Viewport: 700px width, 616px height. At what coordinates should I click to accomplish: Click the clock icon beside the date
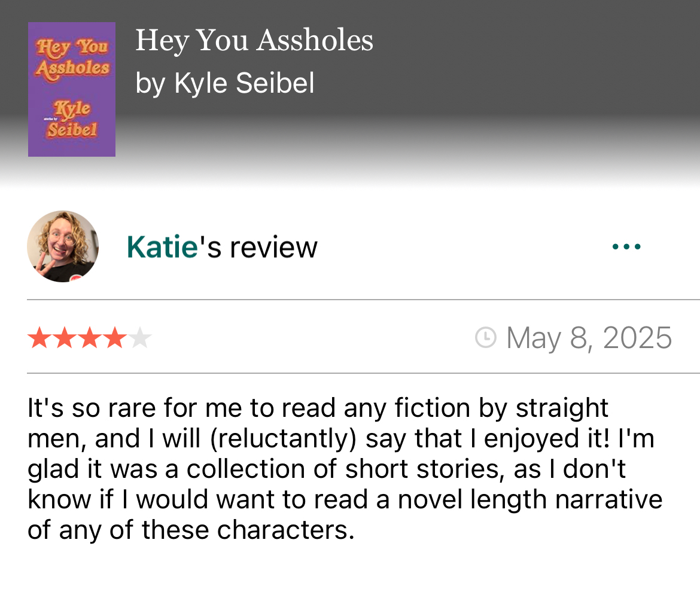coord(485,338)
